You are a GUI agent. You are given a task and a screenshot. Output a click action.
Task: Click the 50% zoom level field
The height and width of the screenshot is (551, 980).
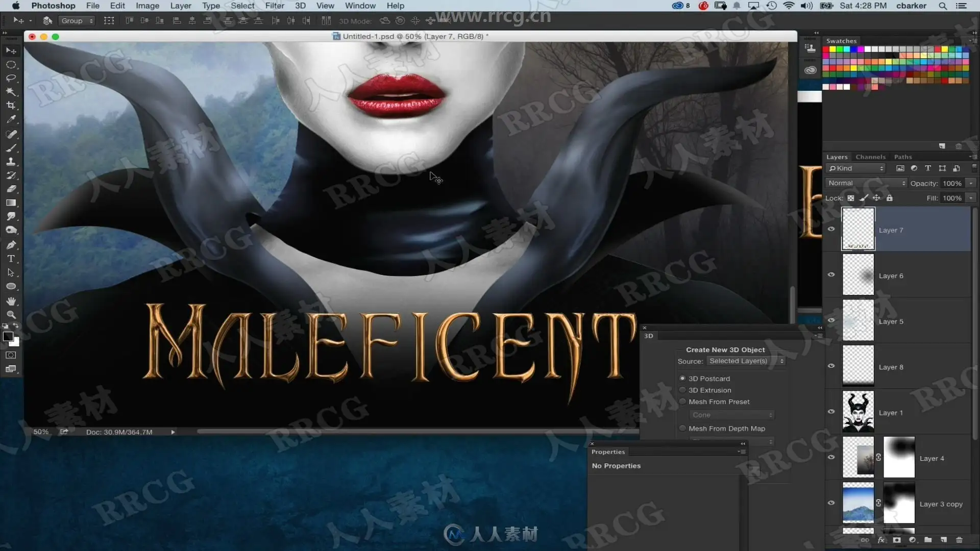coord(41,432)
